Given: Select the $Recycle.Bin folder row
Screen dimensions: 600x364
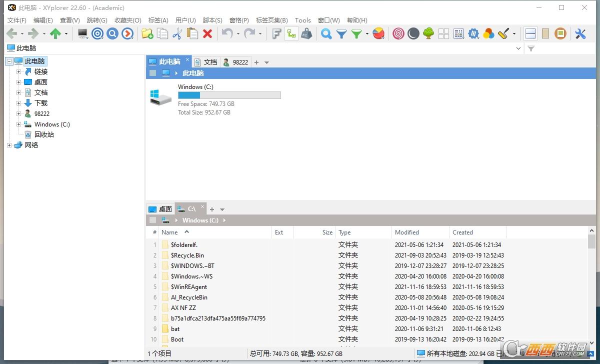Looking at the screenshot, I should 367,255.
